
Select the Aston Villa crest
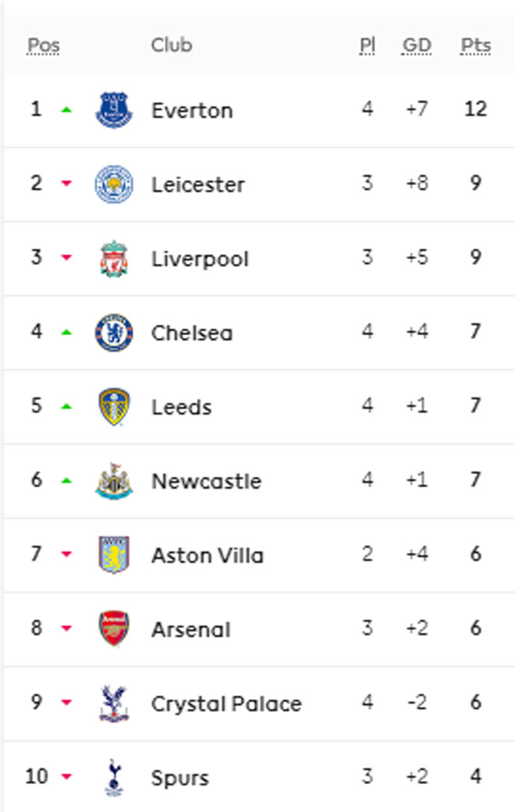pyautogui.click(x=115, y=555)
